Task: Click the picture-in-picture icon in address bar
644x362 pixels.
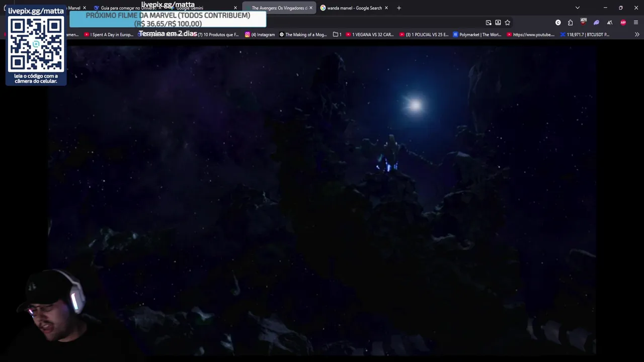Action: (489, 23)
